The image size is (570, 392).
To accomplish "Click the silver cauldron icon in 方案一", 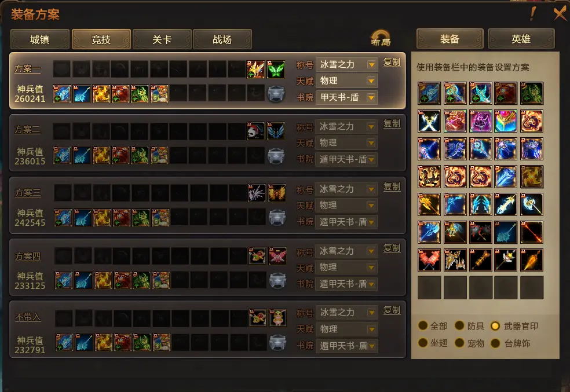I will pos(276,94).
